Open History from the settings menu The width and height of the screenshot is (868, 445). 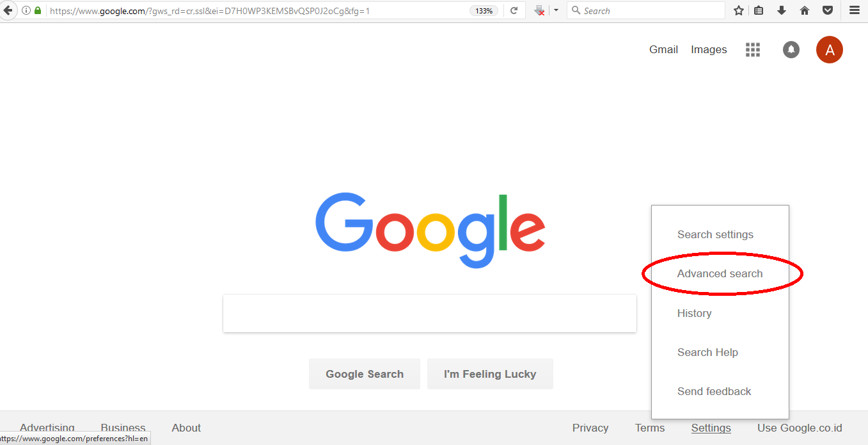[x=694, y=313]
